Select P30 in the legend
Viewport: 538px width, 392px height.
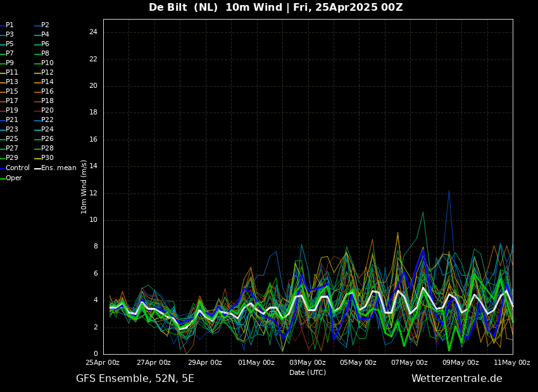(47, 158)
